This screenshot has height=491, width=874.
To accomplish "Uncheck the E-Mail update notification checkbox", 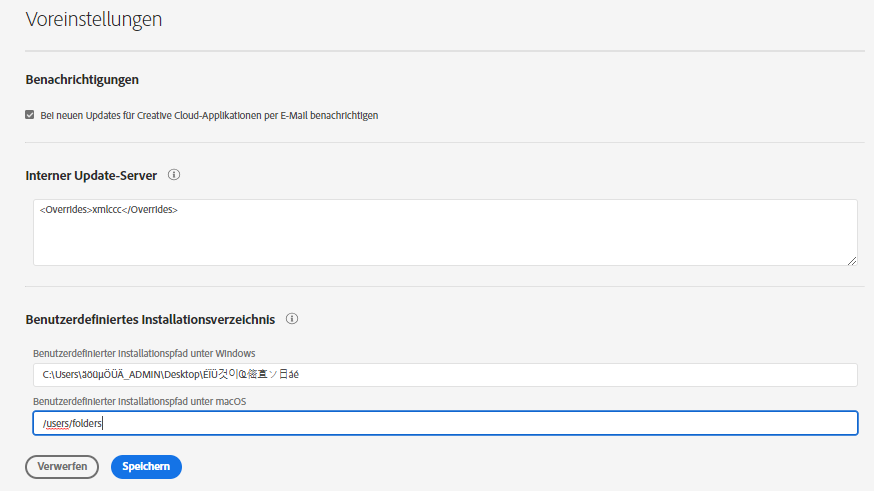I will click(30, 115).
